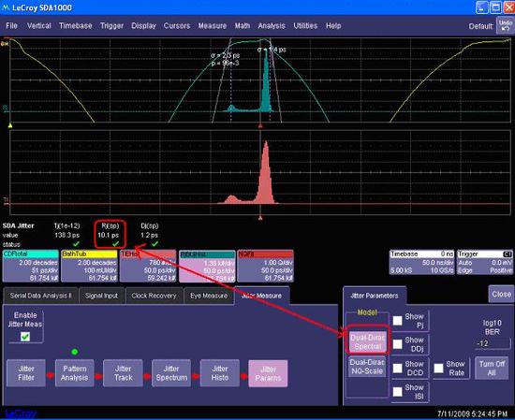Click the BathTub trace descriptor box
Viewport: 515px width, 420px height.
pyautogui.click(x=89, y=266)
